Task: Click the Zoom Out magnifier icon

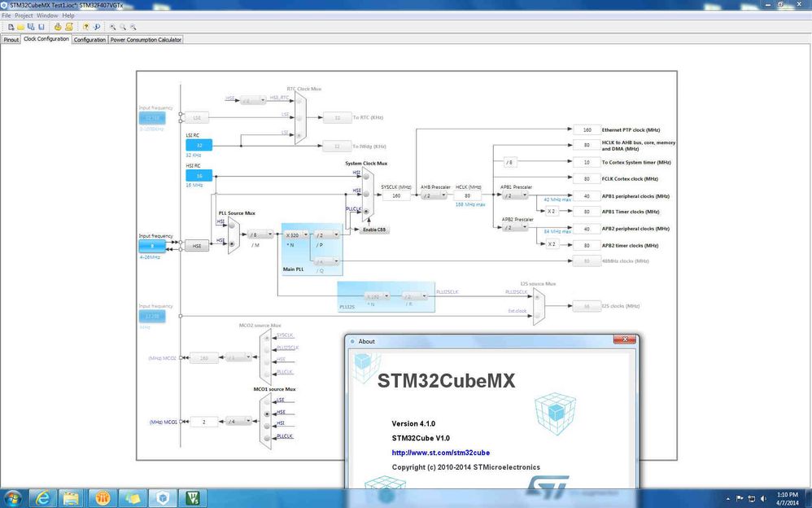Action: coord(133,26)
